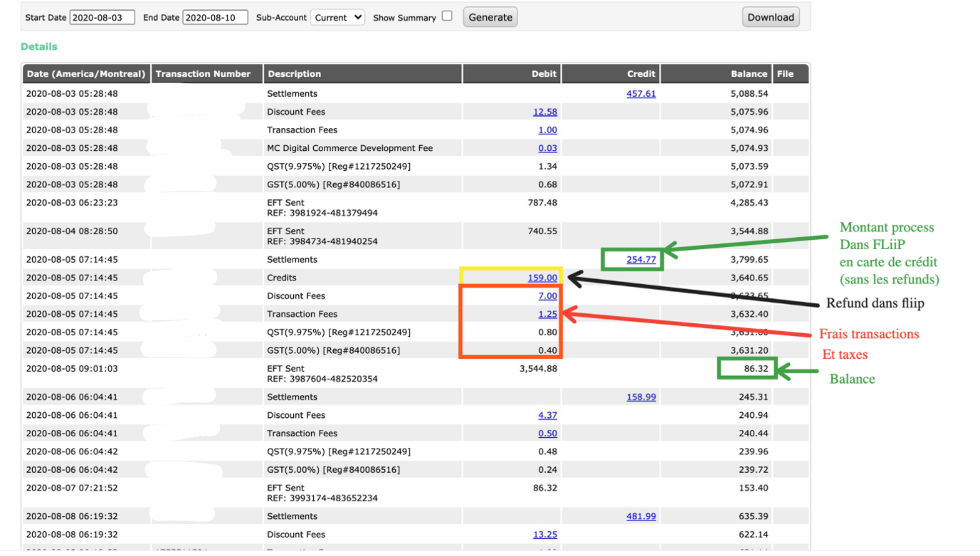Toggle the Show Summary checkbox
Image resolution: width=980 pixels, height=556 pixels.
[447, 16]
